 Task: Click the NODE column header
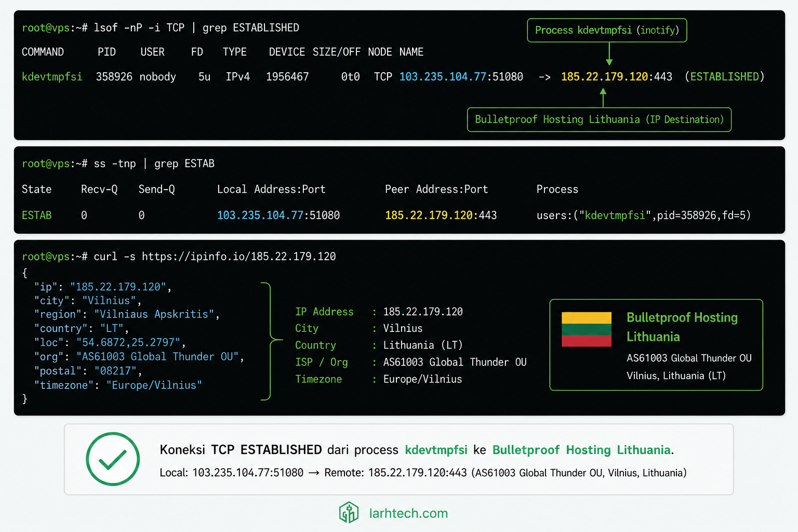pyautogui.click(x=380, y=52)
